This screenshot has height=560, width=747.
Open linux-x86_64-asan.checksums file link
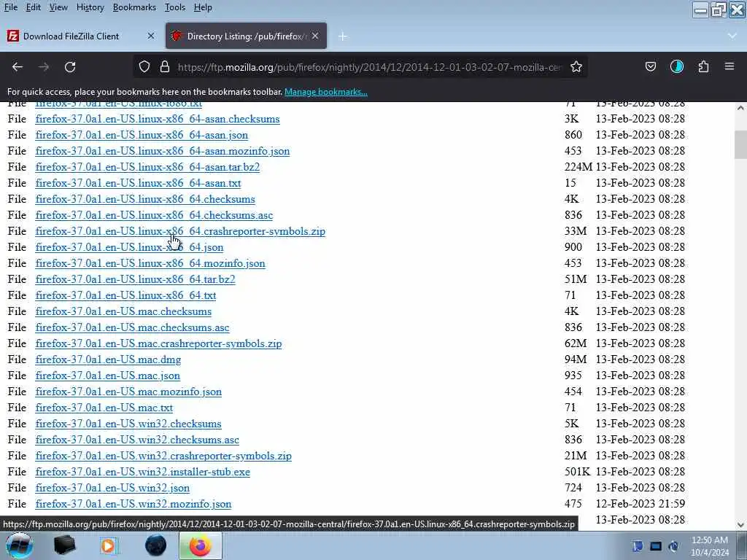[158, 119]
